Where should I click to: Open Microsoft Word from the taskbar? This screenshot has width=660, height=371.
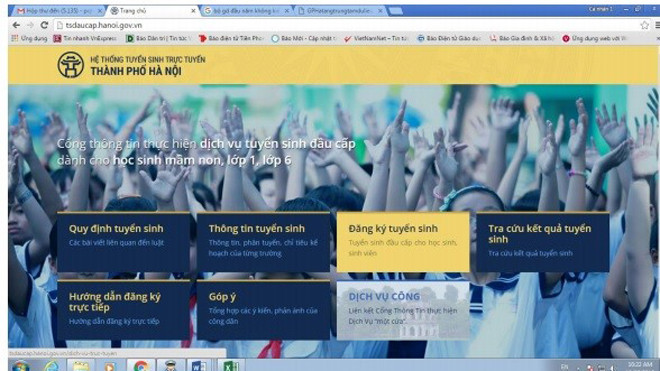coord(199,366)
